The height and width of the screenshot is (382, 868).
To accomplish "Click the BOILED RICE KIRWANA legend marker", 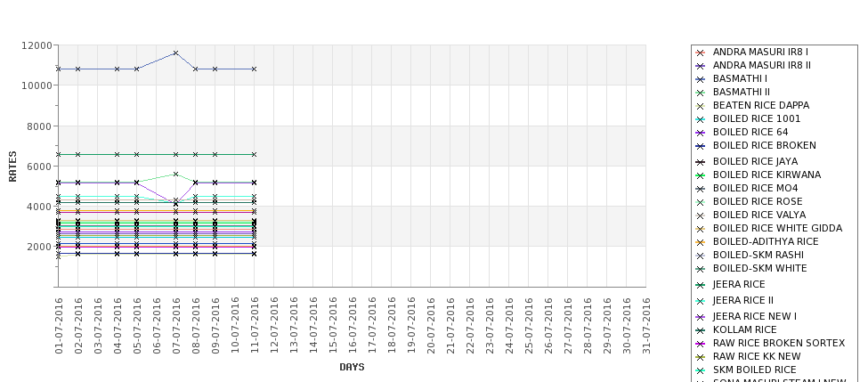I will pyautogui.click(x=701, y=175).
